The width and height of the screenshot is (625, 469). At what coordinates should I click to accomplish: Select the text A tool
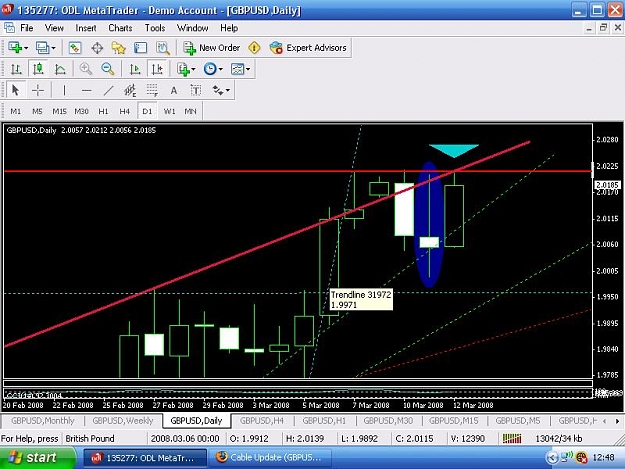[x=174, y=90]
